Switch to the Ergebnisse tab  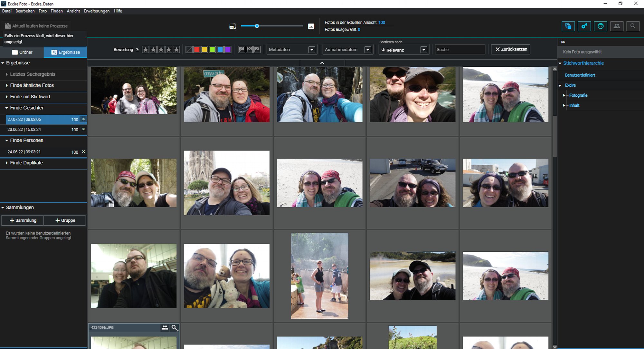65,52
